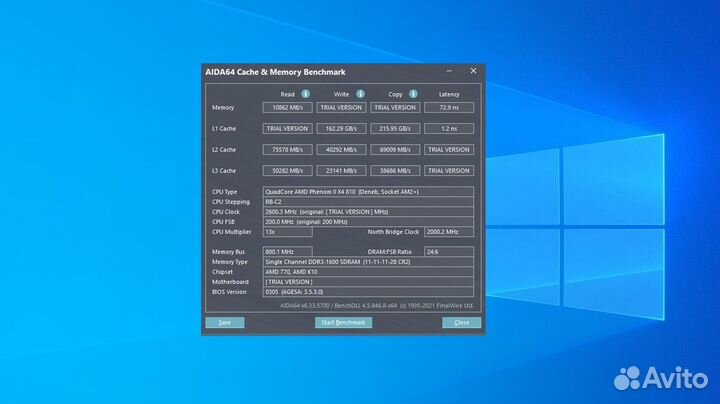Click the AIDA64 version footer text
Image resolution: width=720 pixels, height=404 pixels.
coord(377,306)
